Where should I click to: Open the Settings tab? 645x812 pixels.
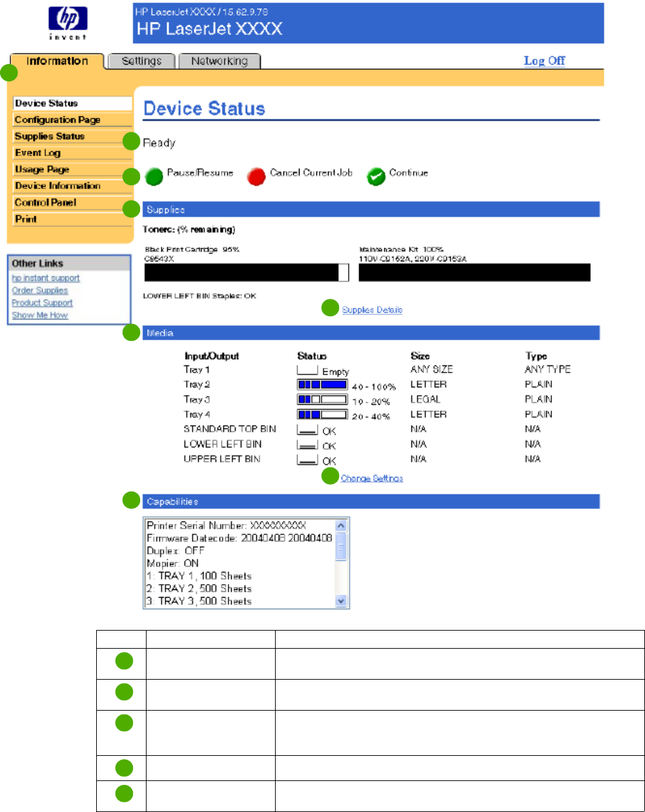pyautogui.click(x=141, y=61)
